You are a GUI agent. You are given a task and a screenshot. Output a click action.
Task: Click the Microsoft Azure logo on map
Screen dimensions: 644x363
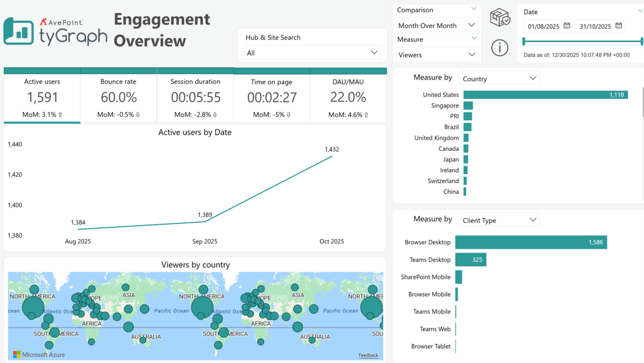pyautogui.click(x=38, y=354)
